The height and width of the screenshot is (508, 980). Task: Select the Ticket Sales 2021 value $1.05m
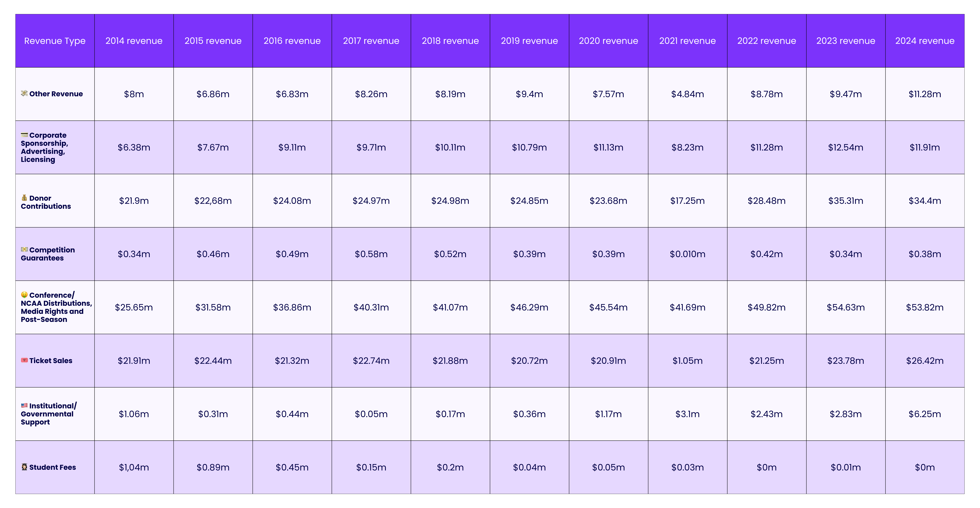tap(688, 361)
